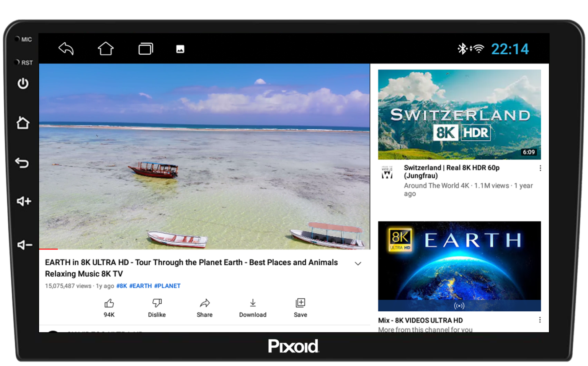Tap the back arrow in top navigation bar
The height and width of the screenshot is (366, 588).
pyautogui.click(x=66, y=49)
